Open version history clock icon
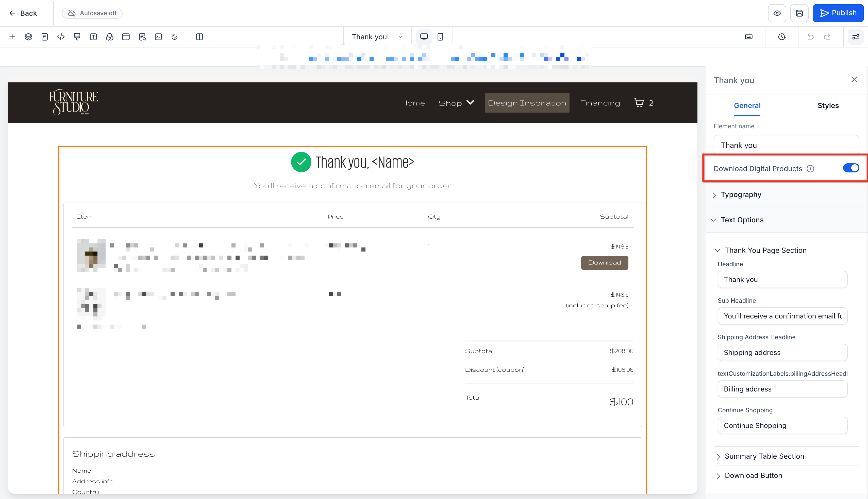 781,37
